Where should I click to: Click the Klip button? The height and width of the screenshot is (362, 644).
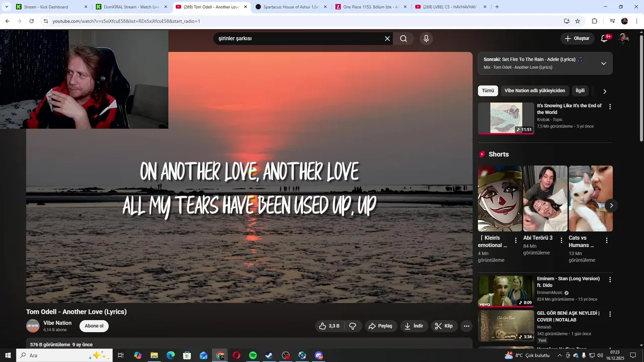(x=444, y=326)
